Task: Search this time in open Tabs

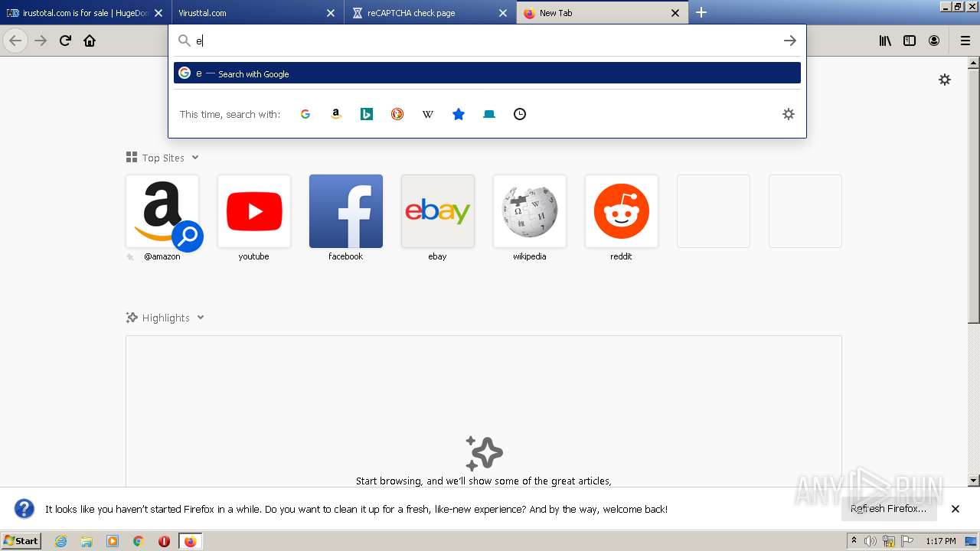Action: (489, 114)
